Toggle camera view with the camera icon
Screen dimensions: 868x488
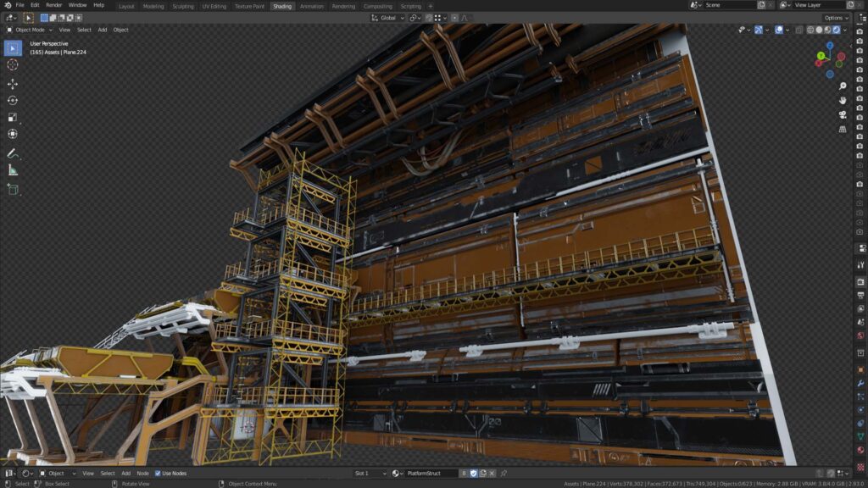click(843, 114)
